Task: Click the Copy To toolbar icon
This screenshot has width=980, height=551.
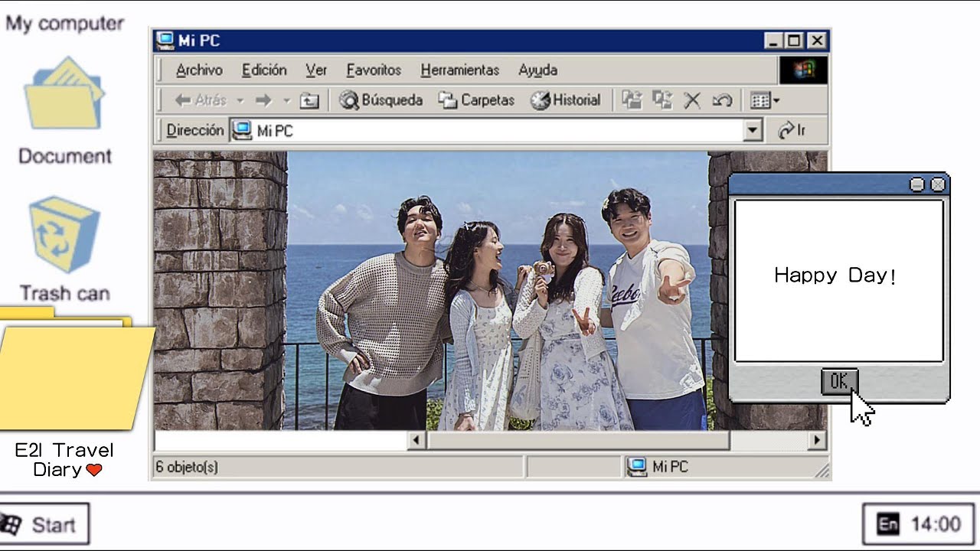Action: 661,100
